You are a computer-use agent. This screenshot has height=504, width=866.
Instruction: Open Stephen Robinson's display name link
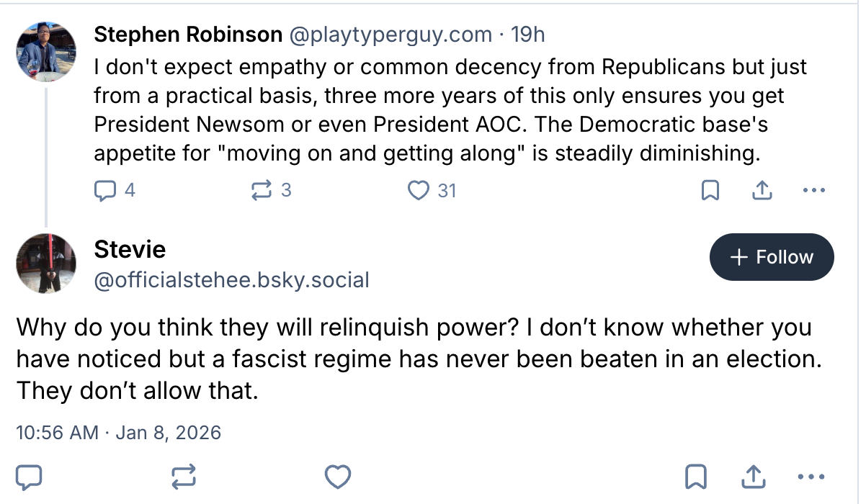pyautogui.click(x=187, y=34)
